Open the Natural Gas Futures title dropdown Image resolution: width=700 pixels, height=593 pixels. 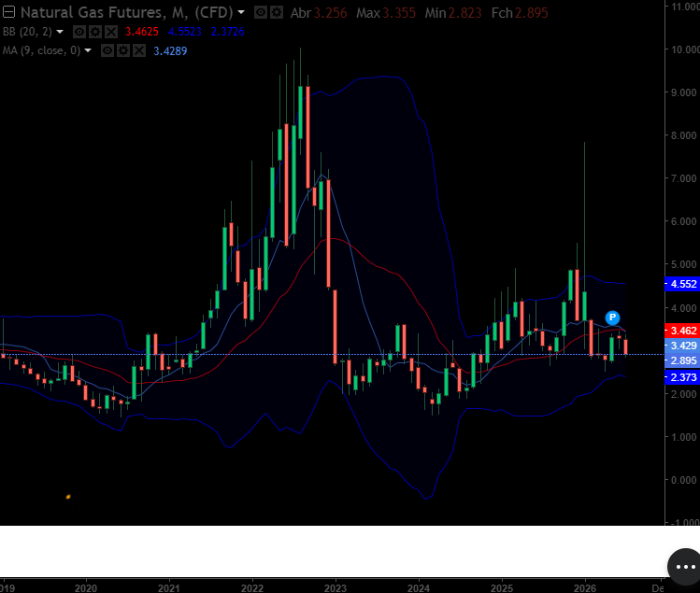[x=241, y=12]
